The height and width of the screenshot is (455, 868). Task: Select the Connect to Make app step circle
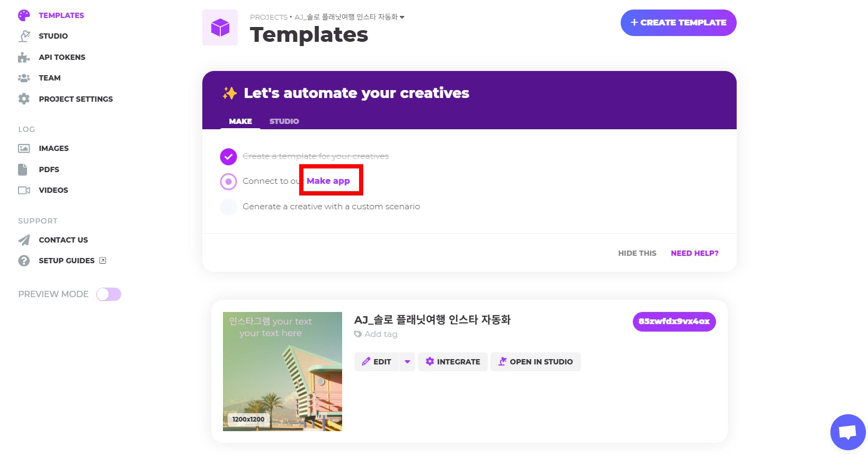pos(228,181)
